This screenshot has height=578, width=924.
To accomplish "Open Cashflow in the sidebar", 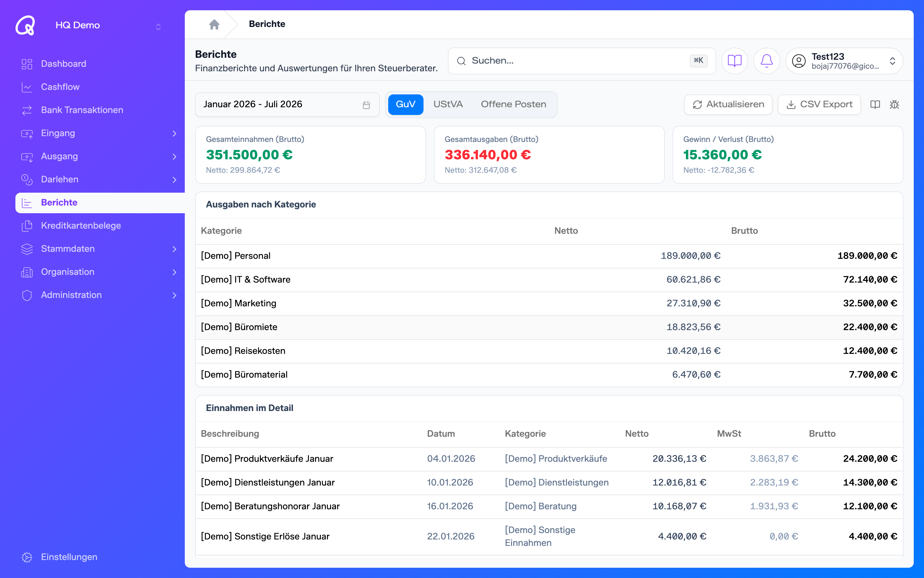I will 60,87.
